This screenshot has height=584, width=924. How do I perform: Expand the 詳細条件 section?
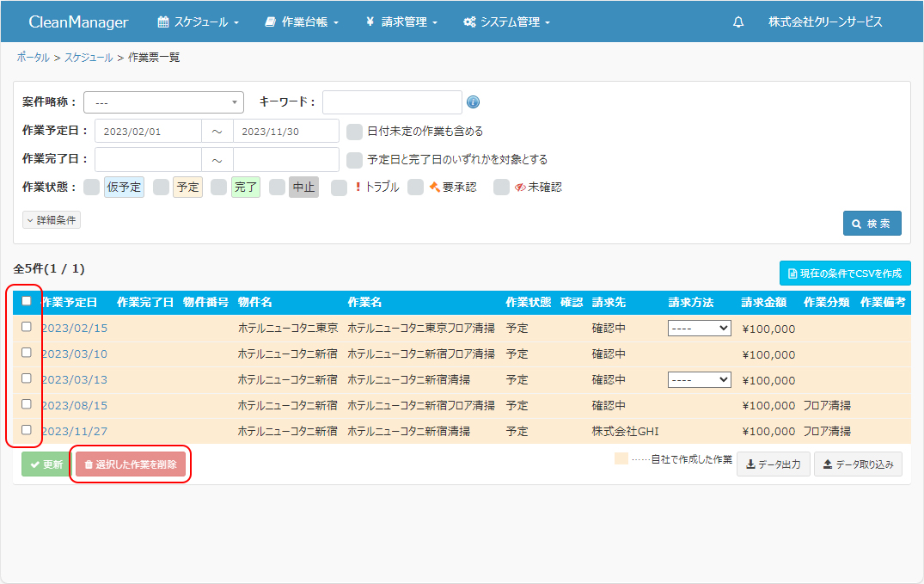coord(52,220)
